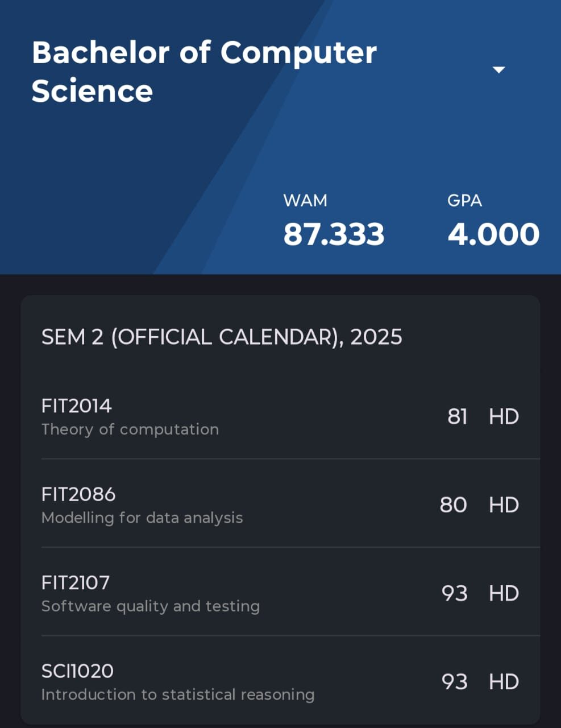Click the Bachelor of Computer Science title
Viewport: 561px width, 728px height.
[x=203, y=72]
